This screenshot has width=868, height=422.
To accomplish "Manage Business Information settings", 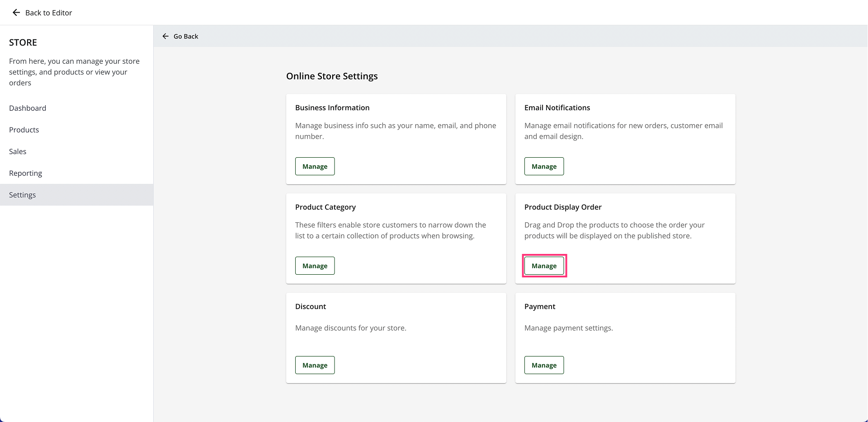I will click(315, 166).
